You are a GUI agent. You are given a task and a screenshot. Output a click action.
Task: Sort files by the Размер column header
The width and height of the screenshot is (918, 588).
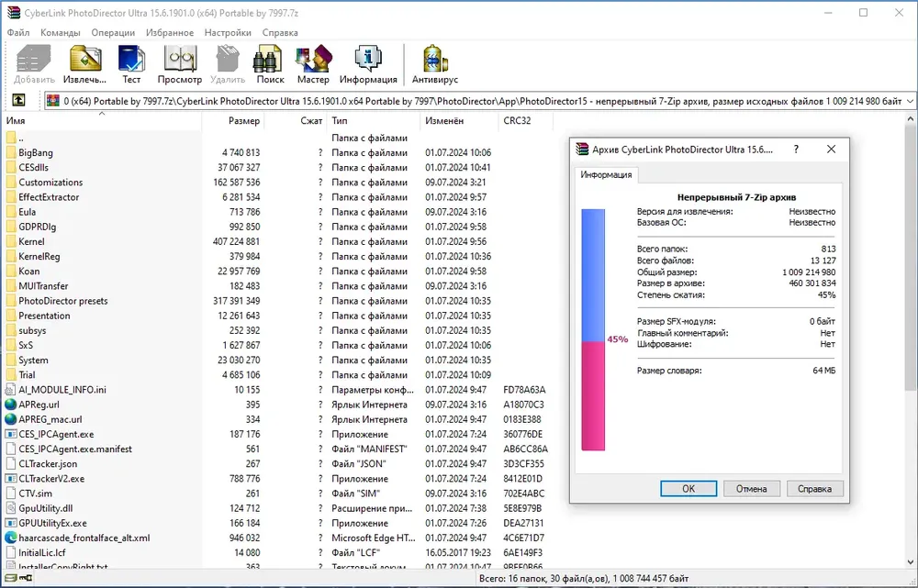(x=244, y=121)
